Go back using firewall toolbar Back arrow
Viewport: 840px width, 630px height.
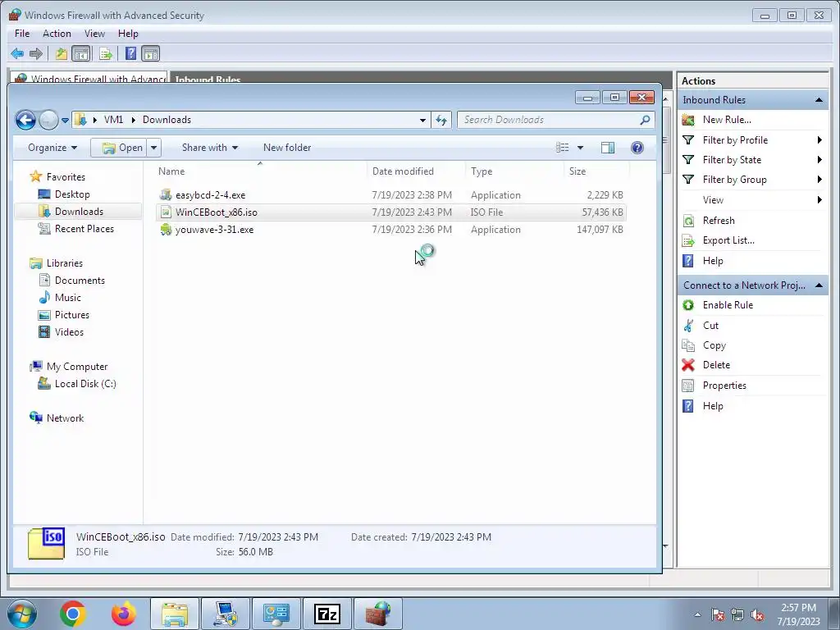pyautogui.click(x=17, y=53)
